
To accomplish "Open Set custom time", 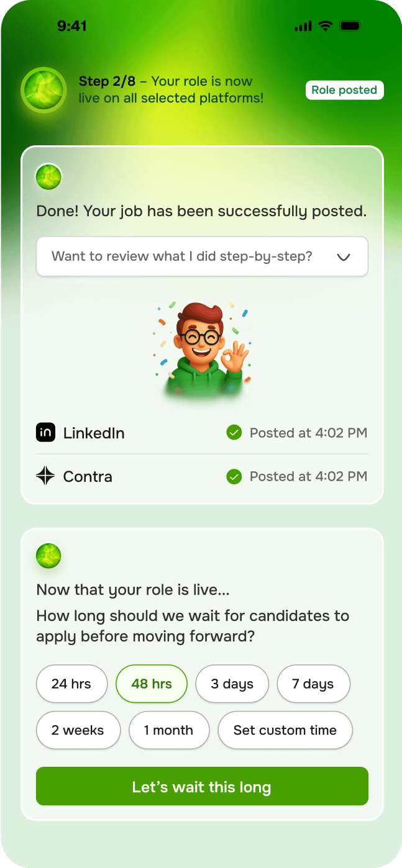I will (285, 730).
